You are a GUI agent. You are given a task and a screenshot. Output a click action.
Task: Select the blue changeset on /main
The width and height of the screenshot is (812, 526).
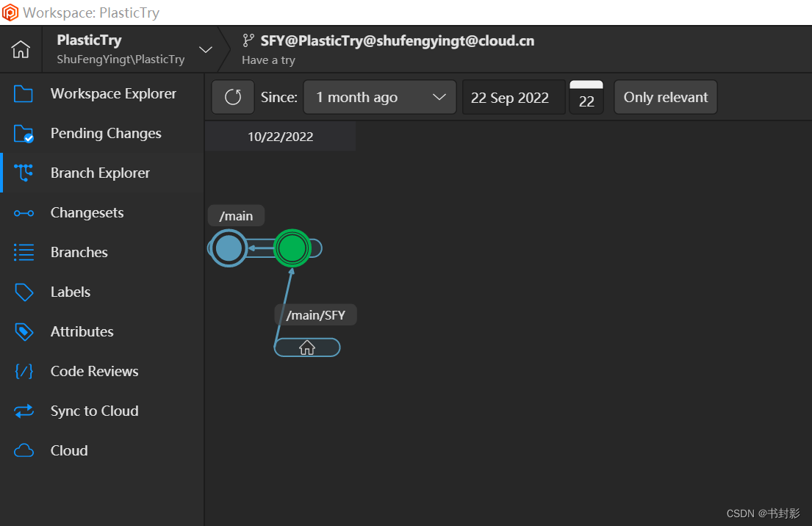(229, 248)
